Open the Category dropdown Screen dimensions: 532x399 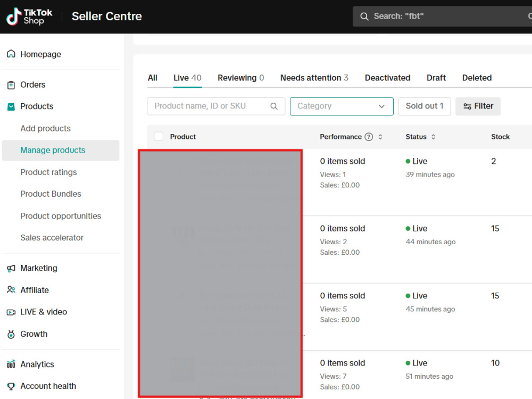342,106
